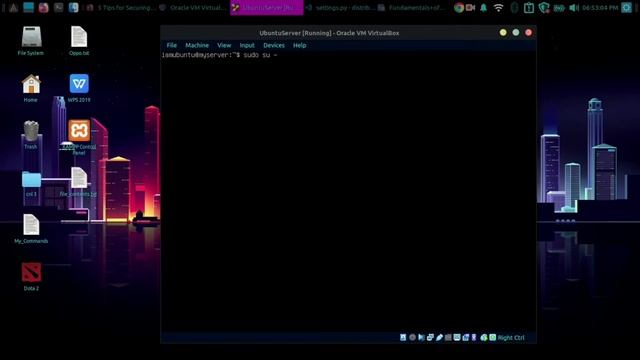The height and width of the screenshot is (360, 640).
Task: Click the screen recorder tray icon
Action: (x=471, y=7)
